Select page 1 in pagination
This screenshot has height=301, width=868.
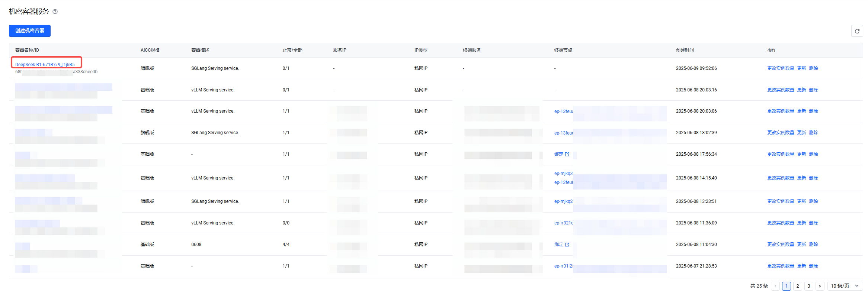click(787, 286)
